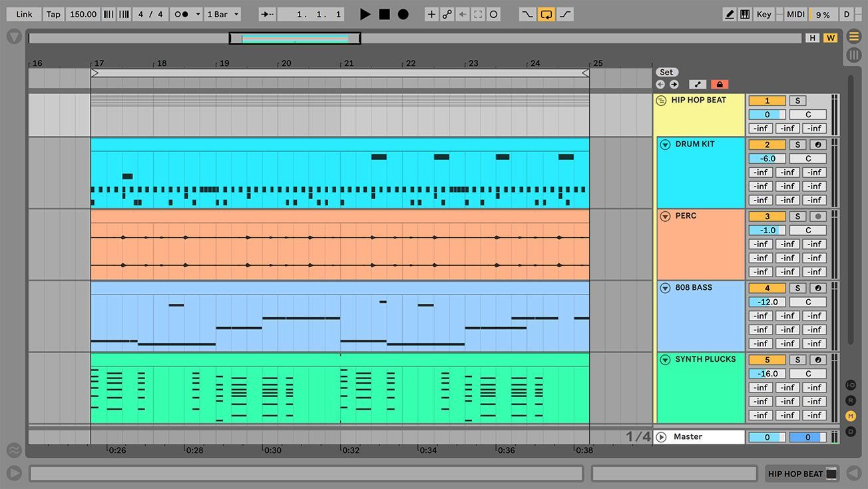
Task: Open the metronome settings dropdown arrow
Action: pos(198,14)
